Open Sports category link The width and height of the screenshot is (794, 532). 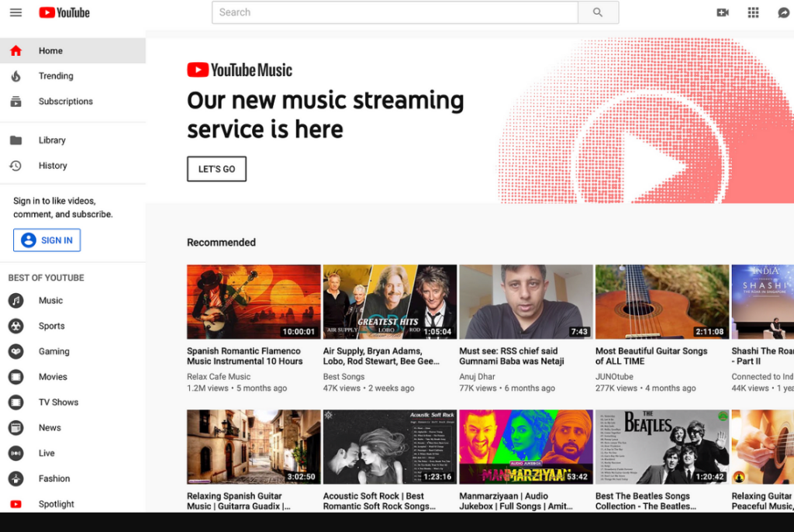[73, 326]
